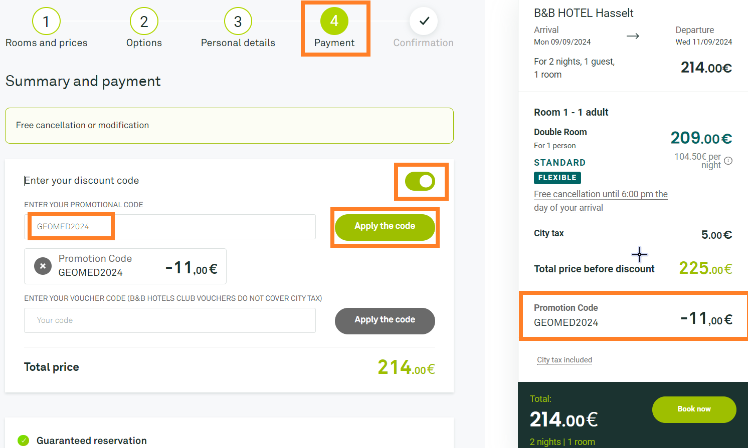Click the arrival-to-departure arrow icon
This screenshot has width=748, height=448.
click(632, 36)
